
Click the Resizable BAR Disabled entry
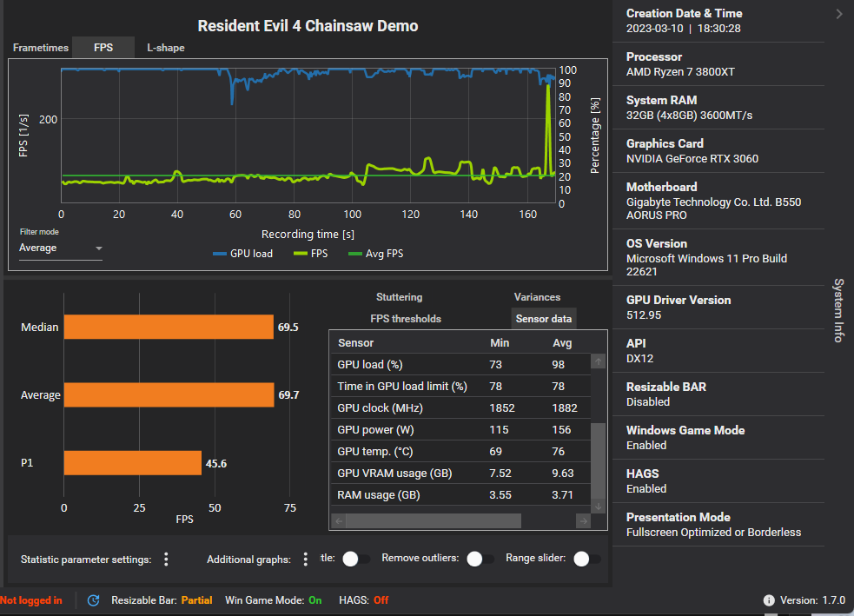(718, 394)
